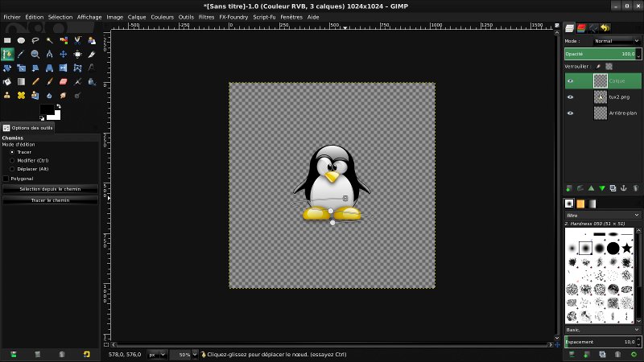The width and height of the screenshot is (644, 362).
Task: Click the anchor layer icon
Action: tap(624, 188)
